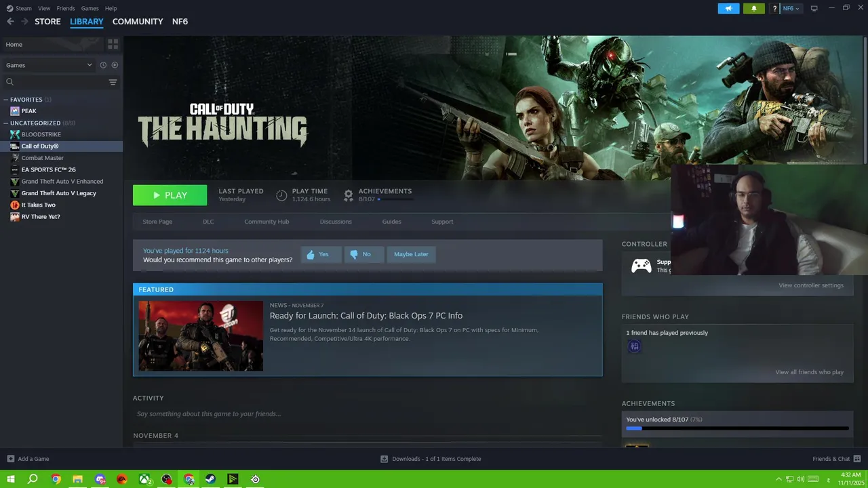Viewport: 868px width, 488px height.
Task: Open the View menu
Action: point(44,8)
